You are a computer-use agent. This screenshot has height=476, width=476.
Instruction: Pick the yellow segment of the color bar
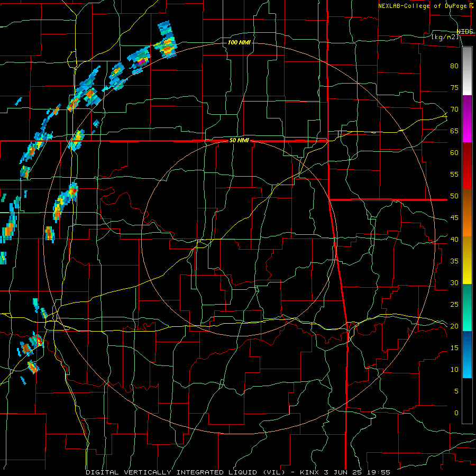[467, 260]
